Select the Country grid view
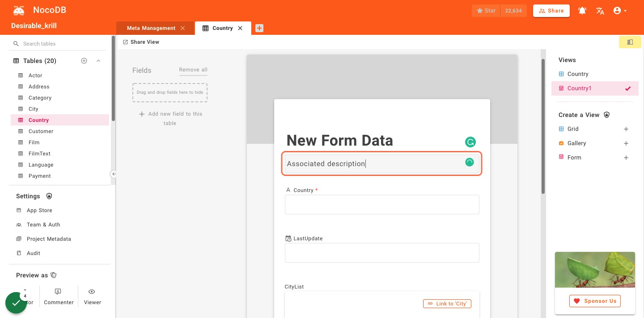 point(595,74)
